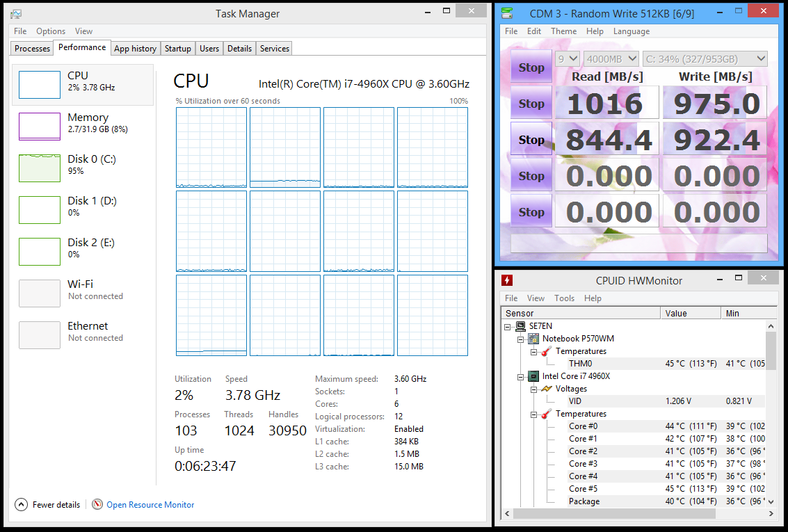The height and width of the screenshot is (532, 788).
Task: Click the top Stop button beside run count
Action: tap(531, 67)
